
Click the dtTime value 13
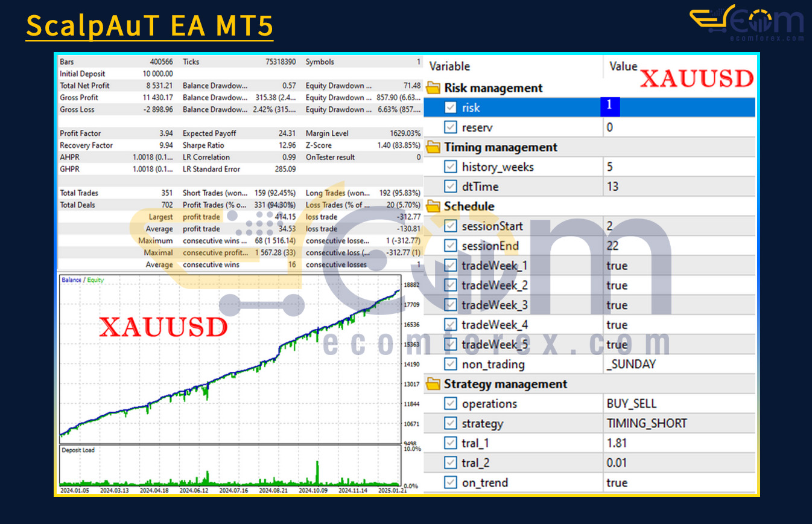[612, 187]
